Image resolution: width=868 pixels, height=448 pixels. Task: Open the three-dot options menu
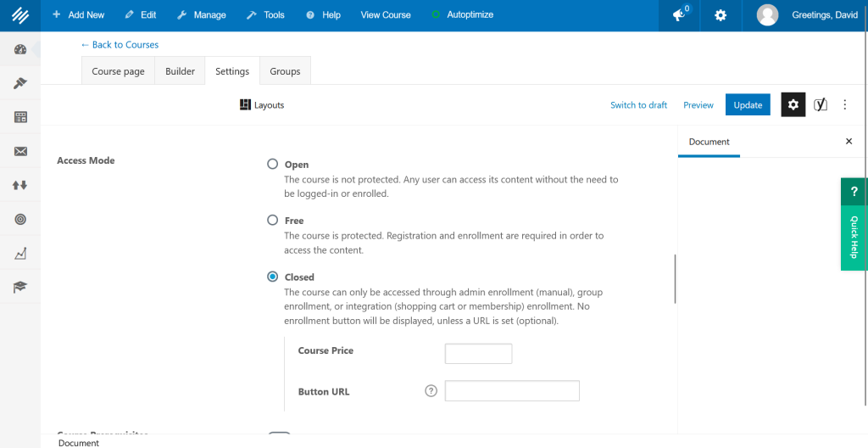(x=845, y=105)
